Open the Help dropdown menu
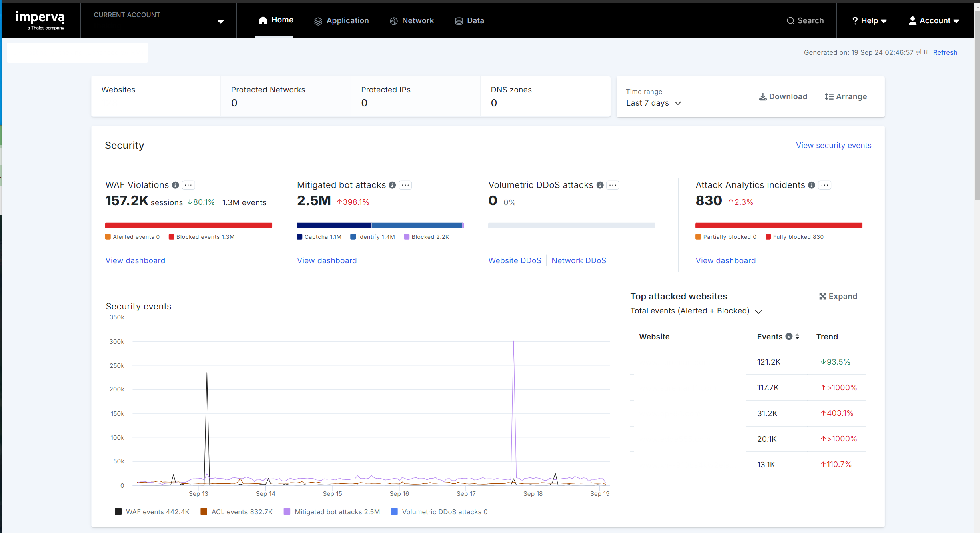This screenshot has width=980, height=533. pos(870,21)
